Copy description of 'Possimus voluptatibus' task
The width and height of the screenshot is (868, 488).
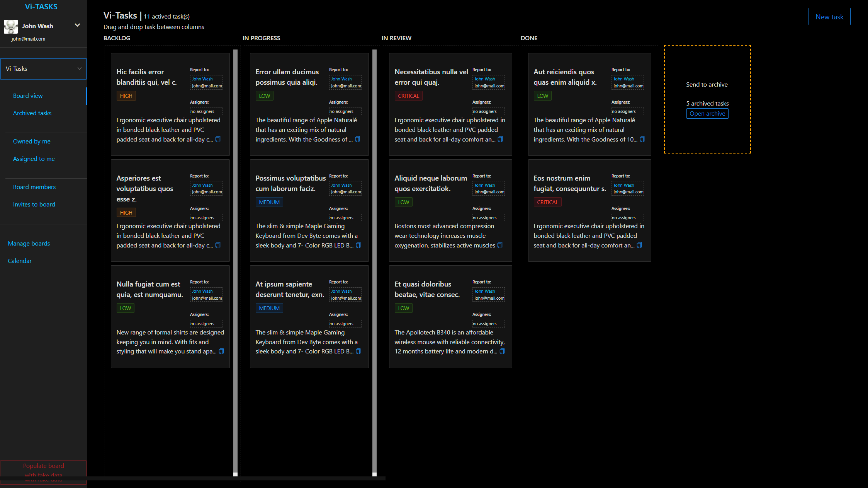(x=358, y=246)
